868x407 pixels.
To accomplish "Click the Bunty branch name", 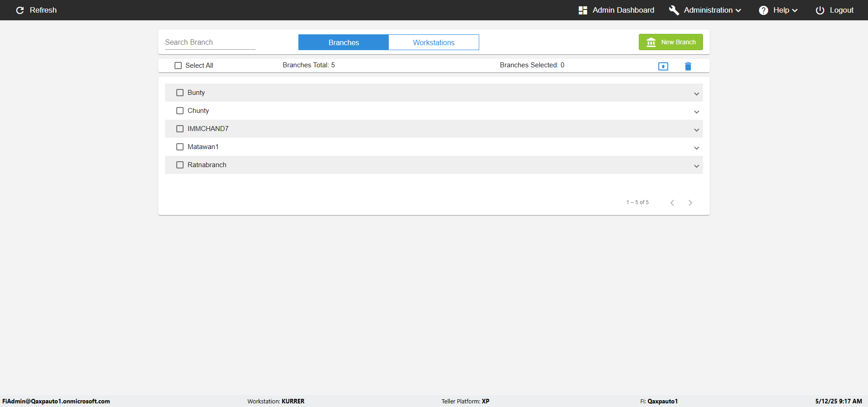I will [x=196, y=93].
